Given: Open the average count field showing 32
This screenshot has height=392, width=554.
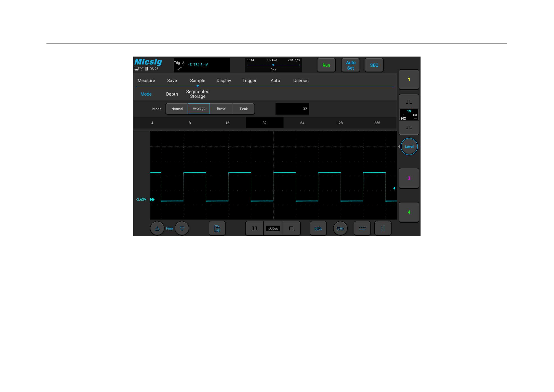Looking at the screenshot, I should [292, 109].
